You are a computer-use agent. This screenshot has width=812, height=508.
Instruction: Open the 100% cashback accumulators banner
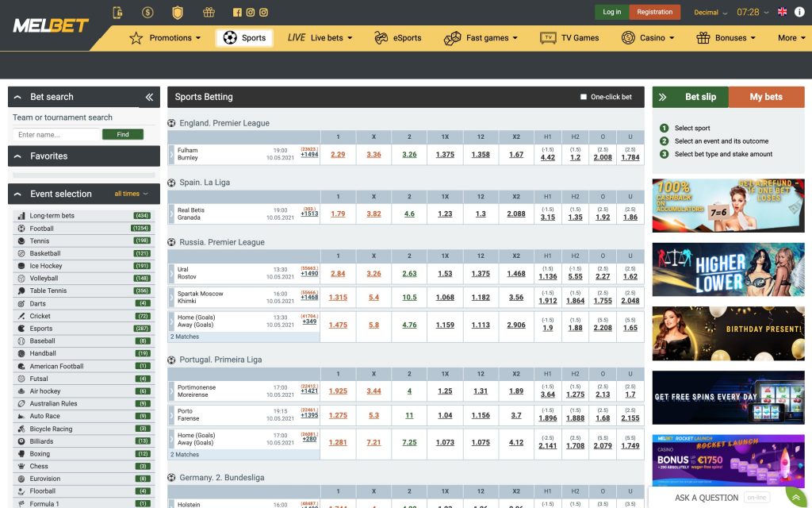[728, 206]
